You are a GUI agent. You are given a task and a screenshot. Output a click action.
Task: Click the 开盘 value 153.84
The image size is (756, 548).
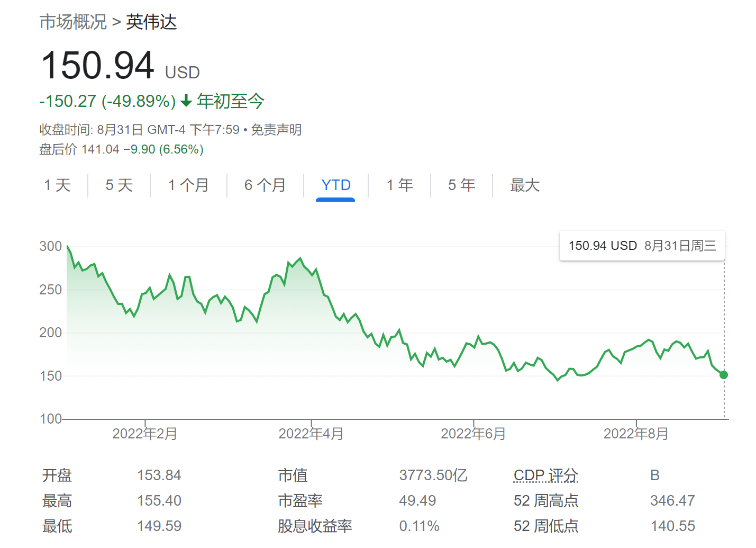point(159,475)
